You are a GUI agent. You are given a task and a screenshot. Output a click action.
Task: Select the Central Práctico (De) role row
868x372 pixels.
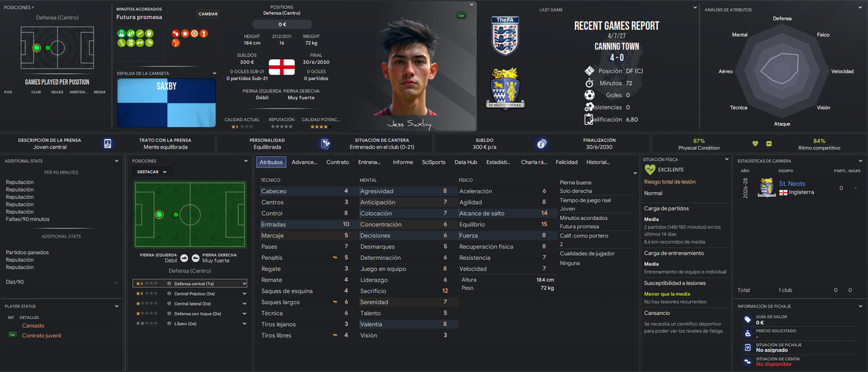point(190,293)
